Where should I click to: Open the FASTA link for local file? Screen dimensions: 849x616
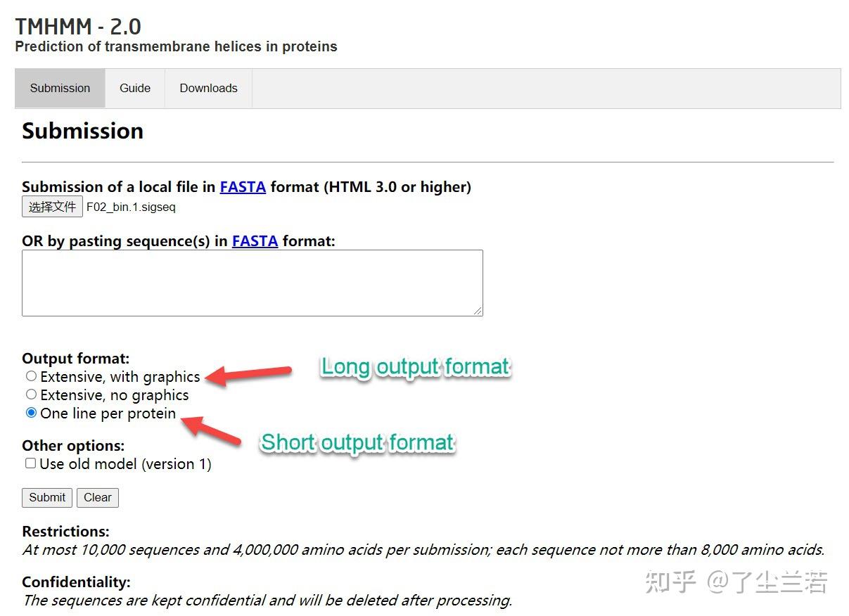pyautogui.click(x=243, y=187)
